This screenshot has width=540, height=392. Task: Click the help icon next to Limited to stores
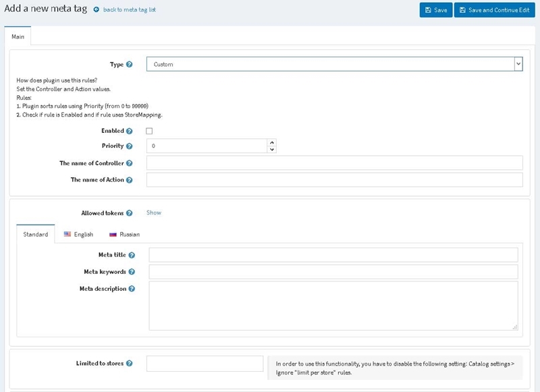point(129,364)
